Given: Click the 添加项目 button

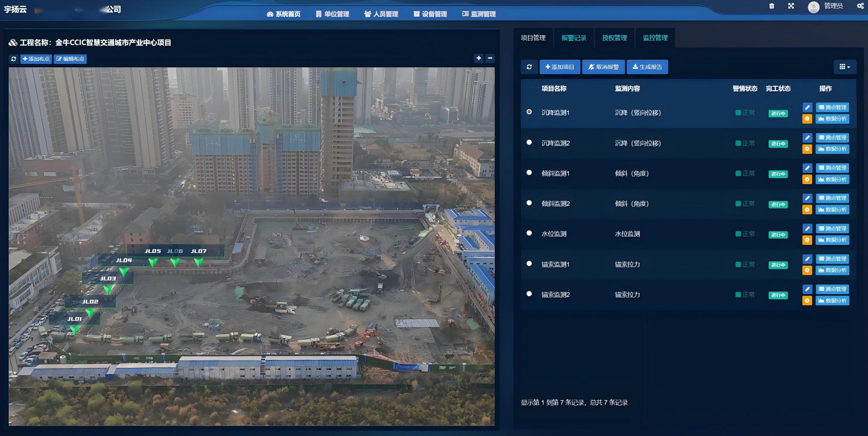Looking at the screenshot, I should point(559,66).
